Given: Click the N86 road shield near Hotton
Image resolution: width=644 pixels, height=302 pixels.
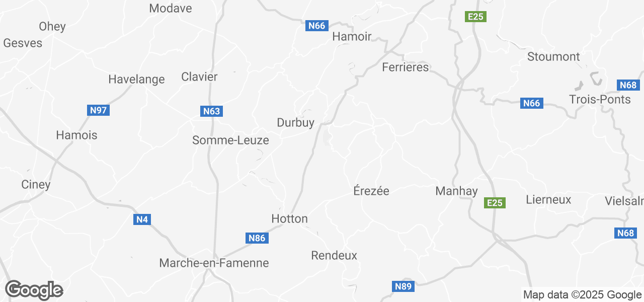Looking at the screenshot, I should (257, 238).
